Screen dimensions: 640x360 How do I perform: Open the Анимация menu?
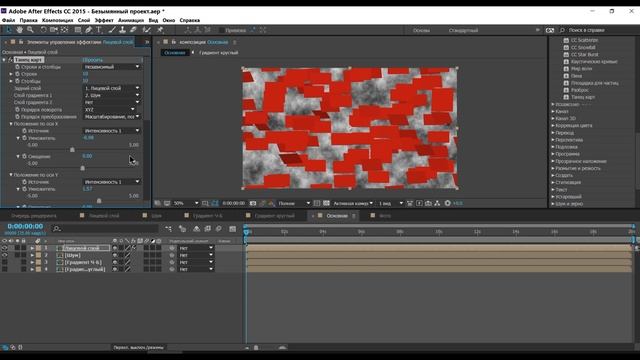[x=131, y=20]
